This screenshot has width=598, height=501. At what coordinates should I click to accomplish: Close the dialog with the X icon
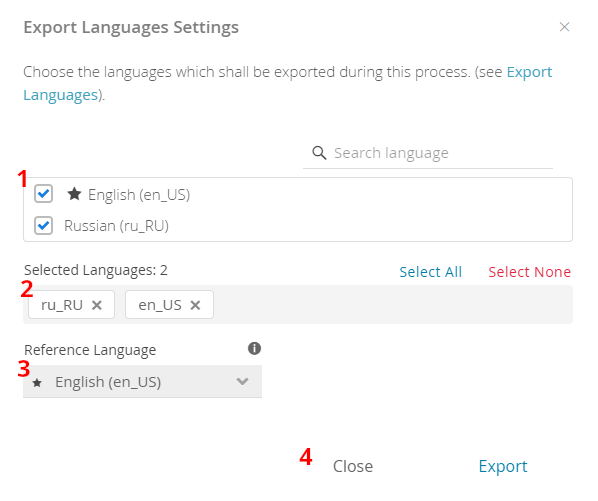[x=564, y=27]
